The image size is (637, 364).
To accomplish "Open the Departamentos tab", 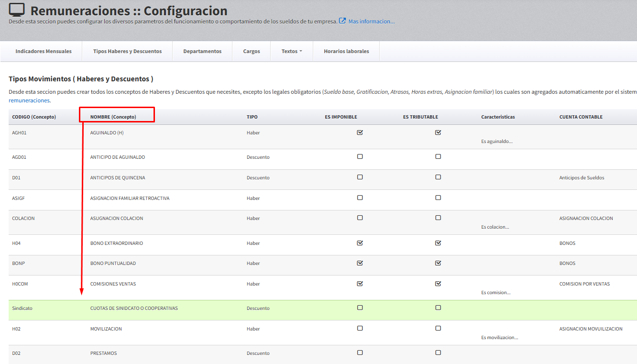I will pyautogui.click(x=202, y=51).
